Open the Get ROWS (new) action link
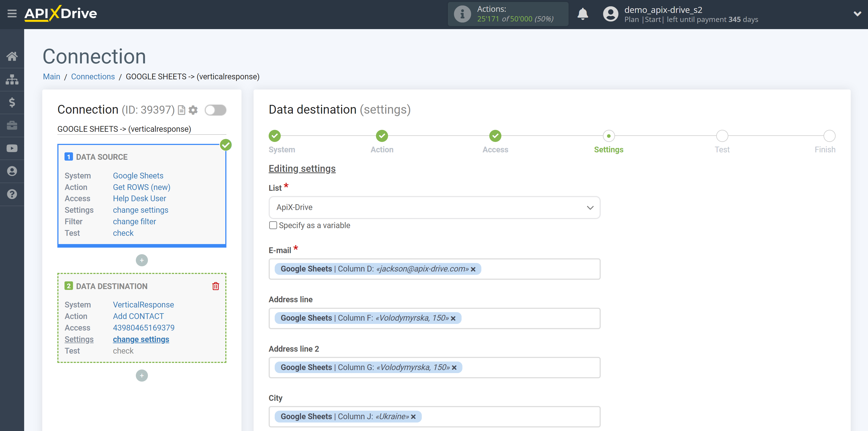Image resolution: width=868 pixels, height=431 pixels. click(x=142, y=187)
